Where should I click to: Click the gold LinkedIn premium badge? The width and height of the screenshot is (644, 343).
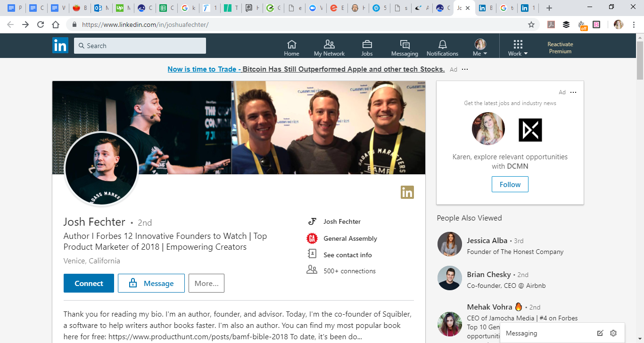pos(407,192)
